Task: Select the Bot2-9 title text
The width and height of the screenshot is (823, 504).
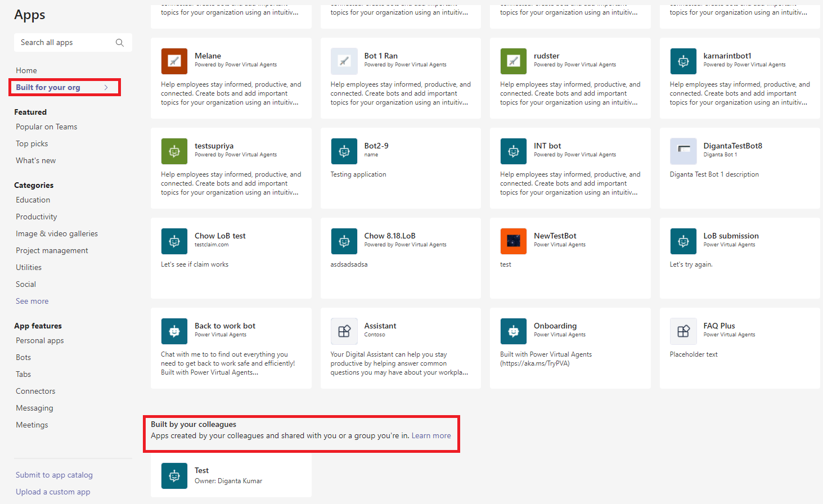Action: pyautogui.click(x=376, y=146)
